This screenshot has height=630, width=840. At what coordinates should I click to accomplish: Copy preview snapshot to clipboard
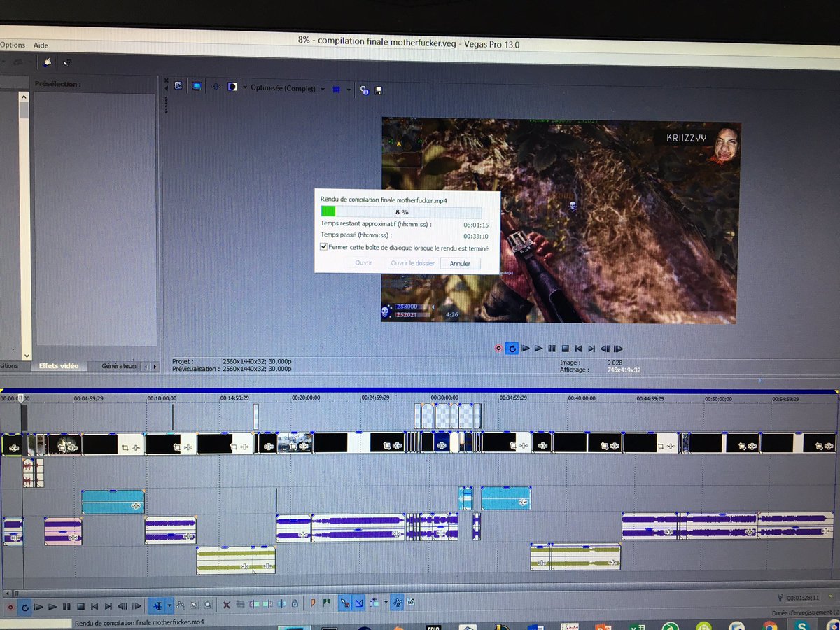click(x=365, y=90)
